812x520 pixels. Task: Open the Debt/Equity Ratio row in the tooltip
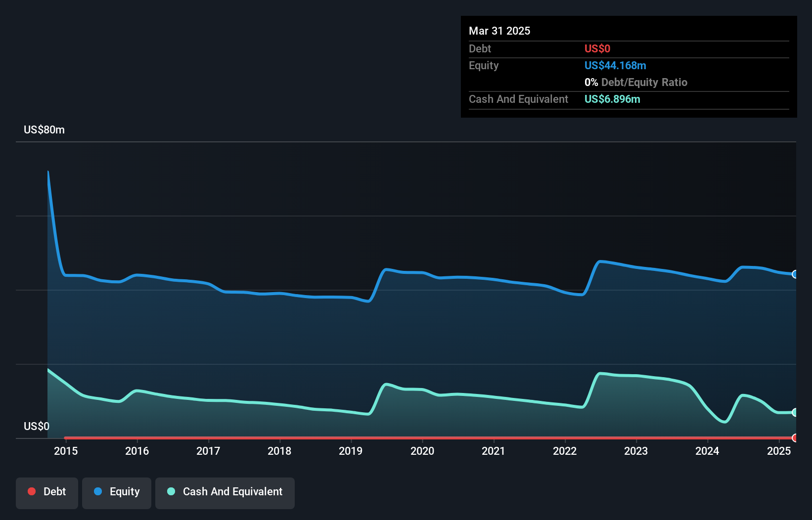tap(636, 82)
